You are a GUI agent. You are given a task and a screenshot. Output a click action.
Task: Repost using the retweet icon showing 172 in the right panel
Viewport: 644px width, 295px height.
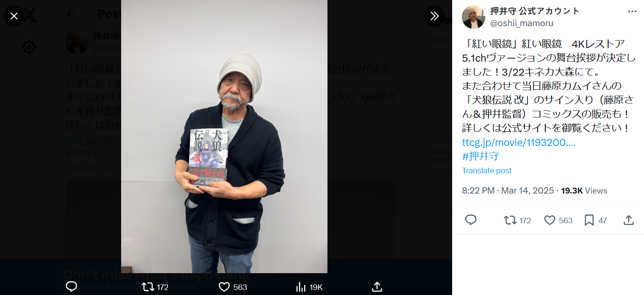[x=517, y=220]
